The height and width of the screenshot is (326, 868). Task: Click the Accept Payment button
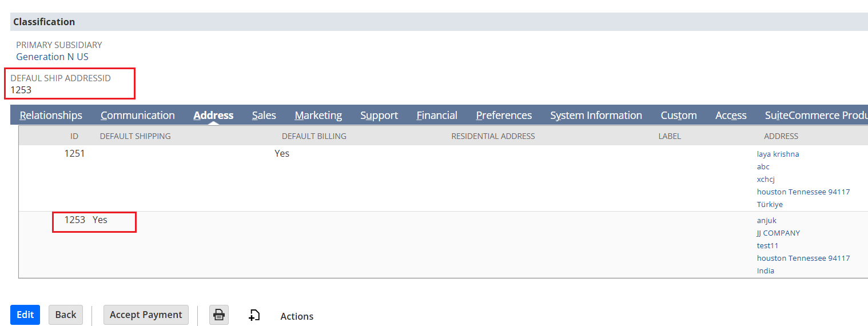click(146, 315)
